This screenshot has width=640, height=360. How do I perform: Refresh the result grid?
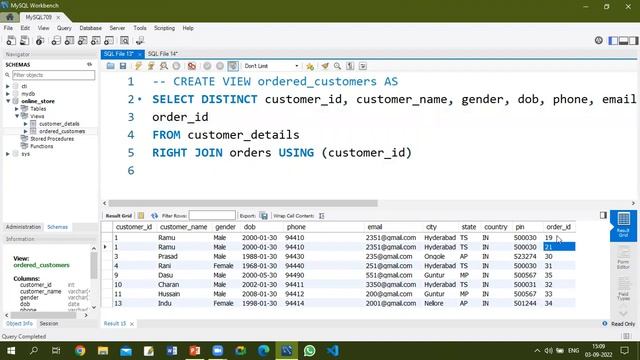(x=154, y=216)
